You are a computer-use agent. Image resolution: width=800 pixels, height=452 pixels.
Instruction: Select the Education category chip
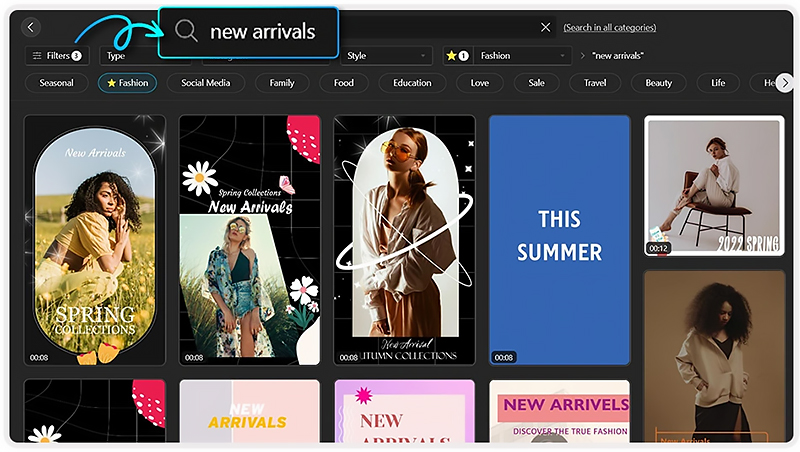pyautogui.click(x=412, y=83)
